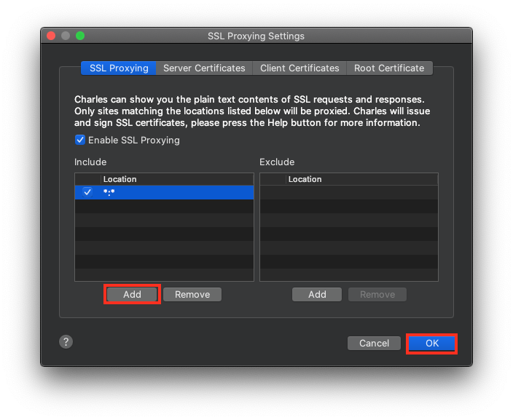The width and height of the screenshot is (513, 420).
Task: Add a new Exclude location
Action: [317, 295]
